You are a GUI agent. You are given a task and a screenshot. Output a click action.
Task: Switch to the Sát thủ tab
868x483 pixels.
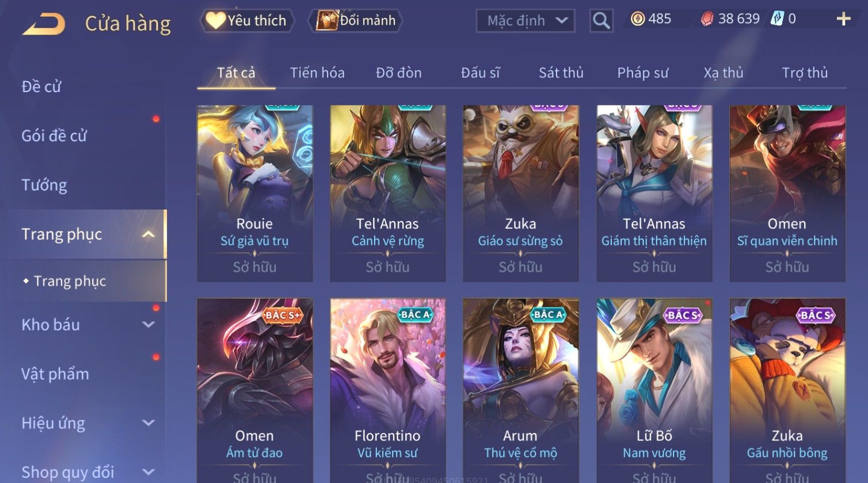coord(561,73)
